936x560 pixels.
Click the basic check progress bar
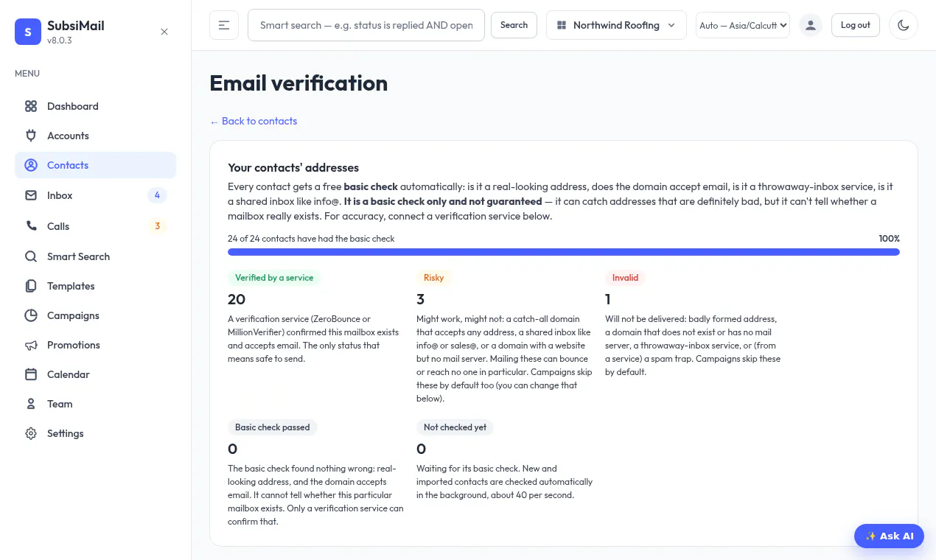564,252
